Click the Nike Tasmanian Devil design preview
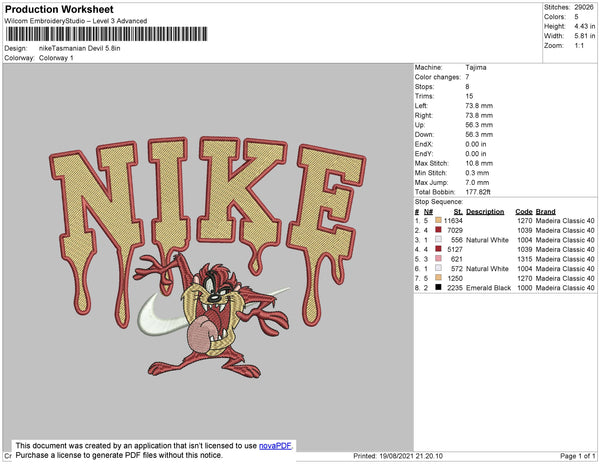 click(x=208, y=257)
